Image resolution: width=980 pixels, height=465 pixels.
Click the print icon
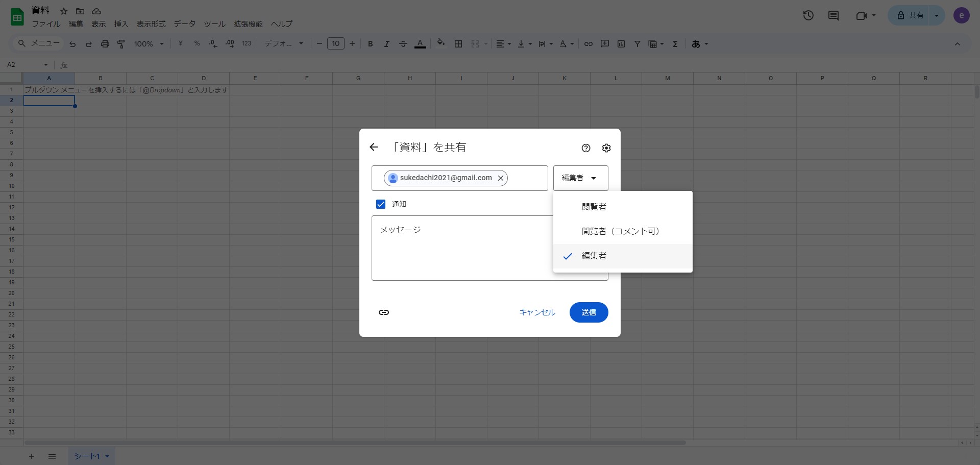tap(105, 44)
